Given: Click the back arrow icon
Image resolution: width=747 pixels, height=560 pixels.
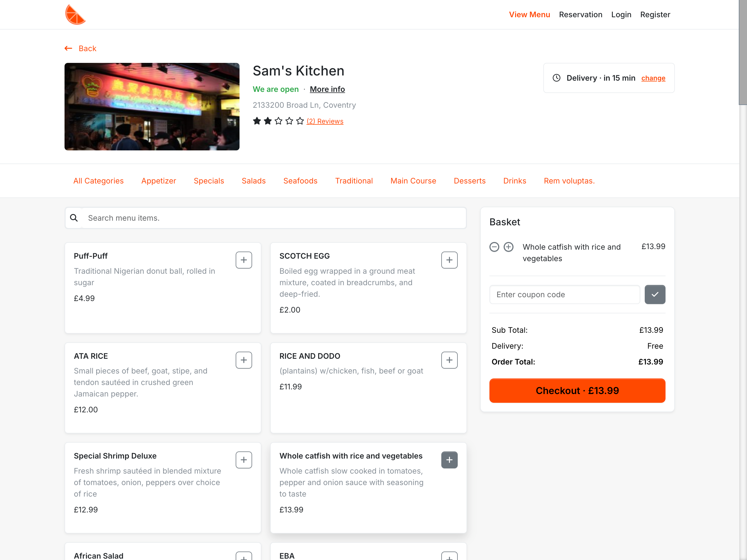Looking at the screenshot, I should pos(68,48).
